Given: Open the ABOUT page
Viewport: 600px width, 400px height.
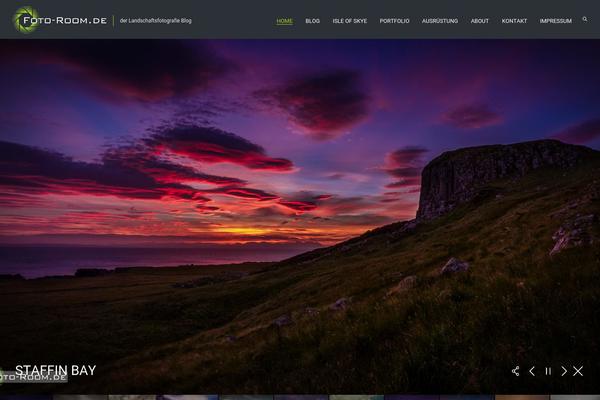Looking at the screenshot, I should 479,21.
